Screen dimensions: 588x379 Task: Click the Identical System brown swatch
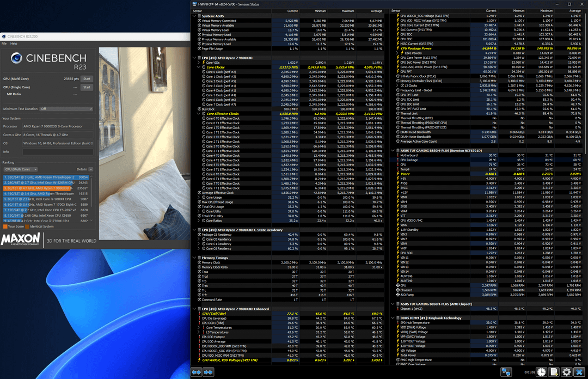click(27, 227)
